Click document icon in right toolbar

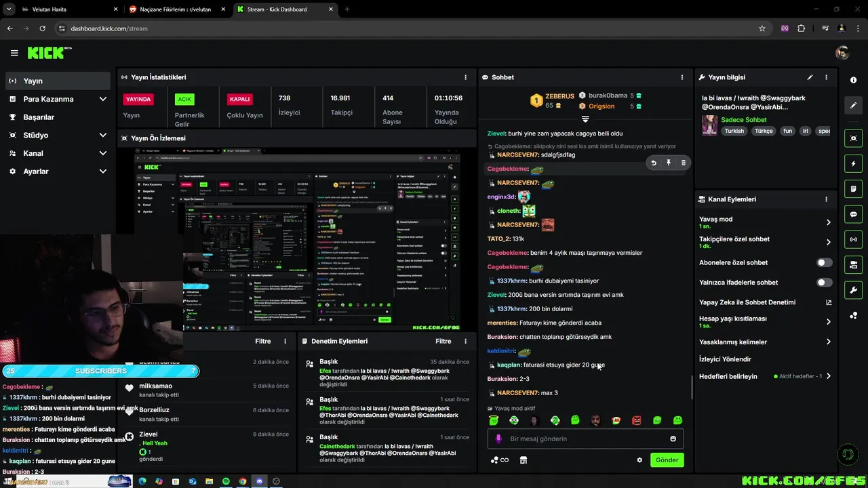[853, 188]
